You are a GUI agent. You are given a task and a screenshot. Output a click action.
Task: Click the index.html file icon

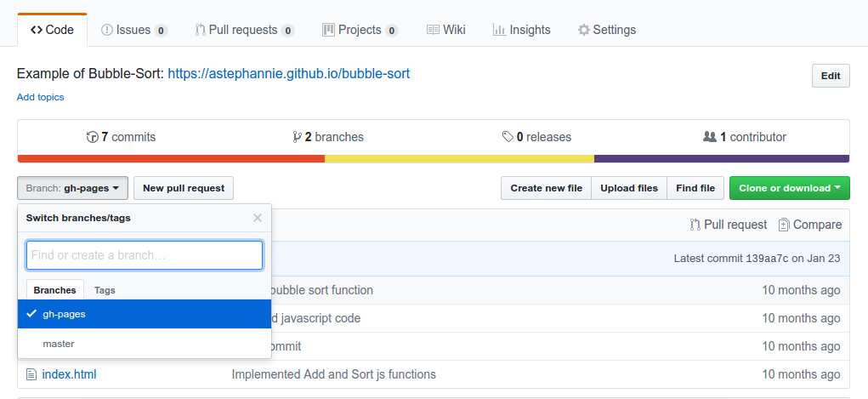[31, 374]
